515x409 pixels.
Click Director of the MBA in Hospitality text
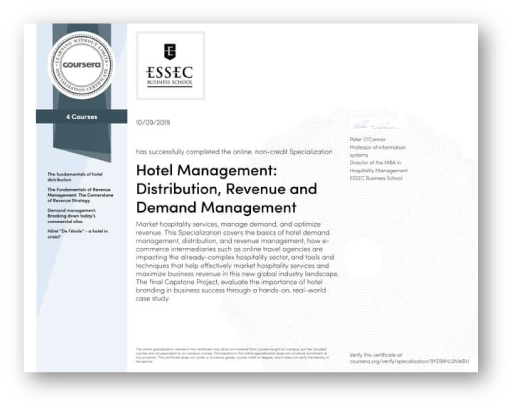[x=378, y=166]
